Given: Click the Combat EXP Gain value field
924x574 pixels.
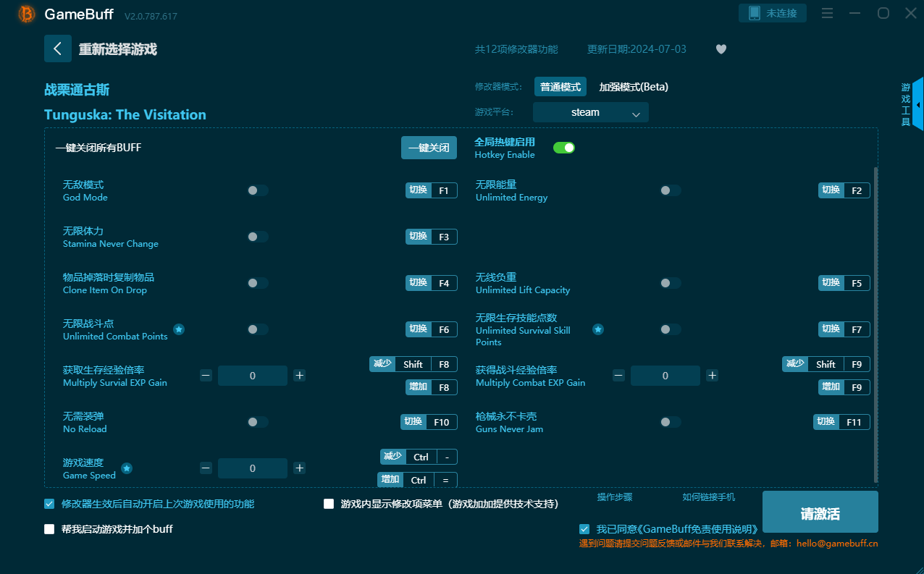Looking at the screenshot, I should point(665,376).
